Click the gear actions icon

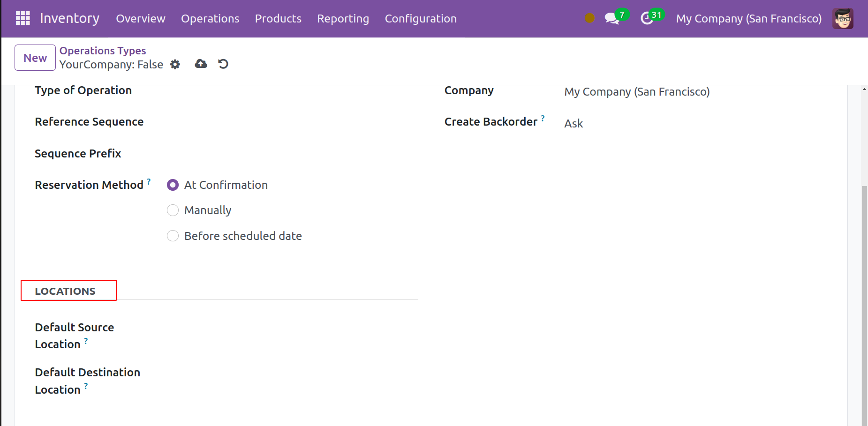pos(175,64)
